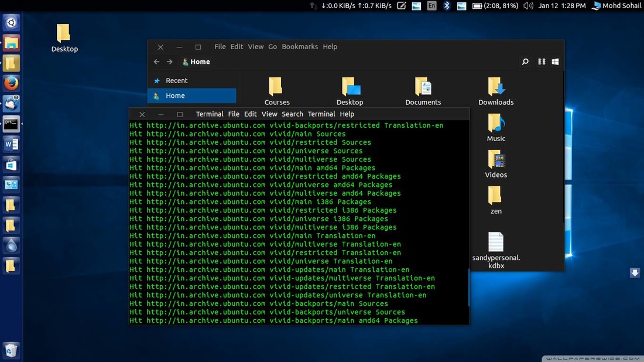Open the file explorer icon in dock

click(11, 43)
